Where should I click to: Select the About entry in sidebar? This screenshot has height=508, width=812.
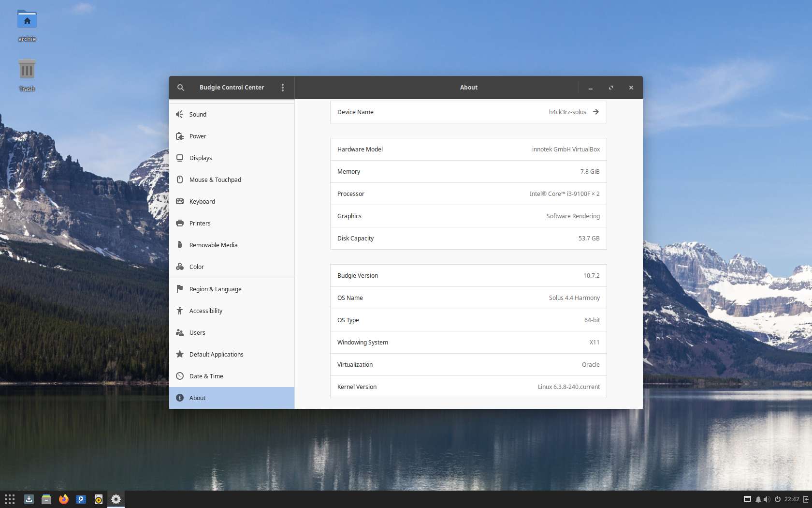(x=232, y=398)
